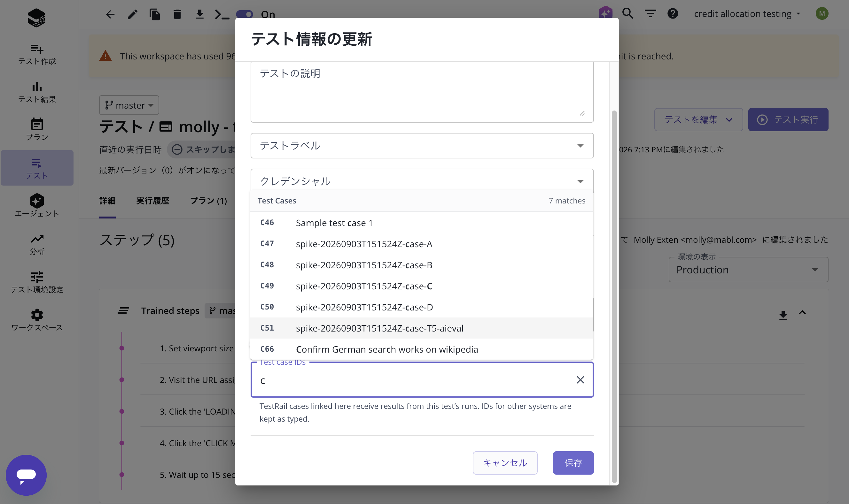Click step 3. Click the 'LOADIN
Image resolution: width=849 pixels, height=504 pixels.
tap(198, 412)
